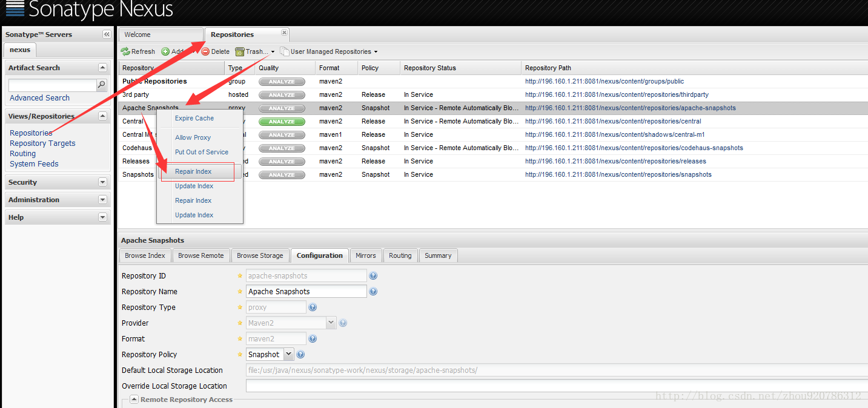Viewport: 868px width, 408px height.
Task: Open the Browse Index tab
Action: (x=145, y=255)
